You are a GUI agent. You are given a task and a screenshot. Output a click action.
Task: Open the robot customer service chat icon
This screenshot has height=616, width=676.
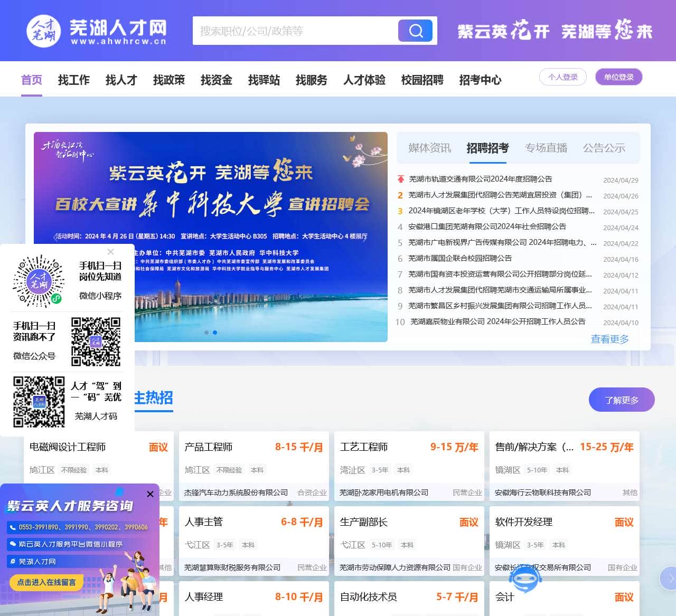point(525,578)
